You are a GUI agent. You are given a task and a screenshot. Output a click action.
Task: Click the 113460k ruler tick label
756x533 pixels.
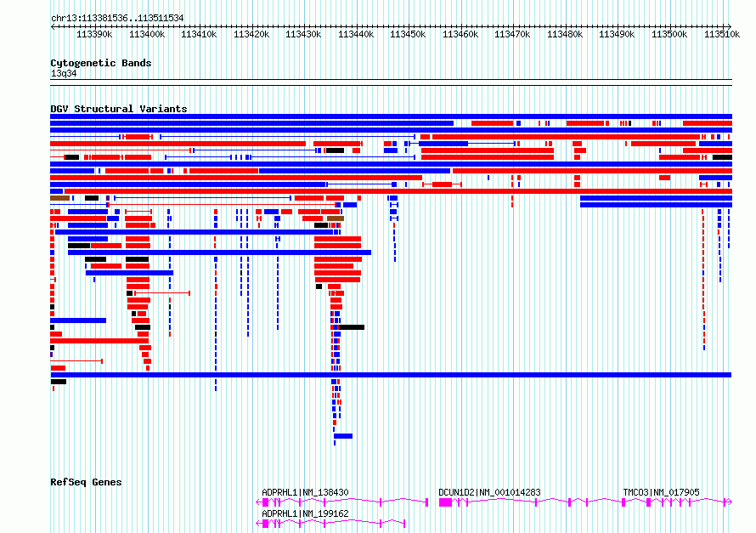pos(460,34)
